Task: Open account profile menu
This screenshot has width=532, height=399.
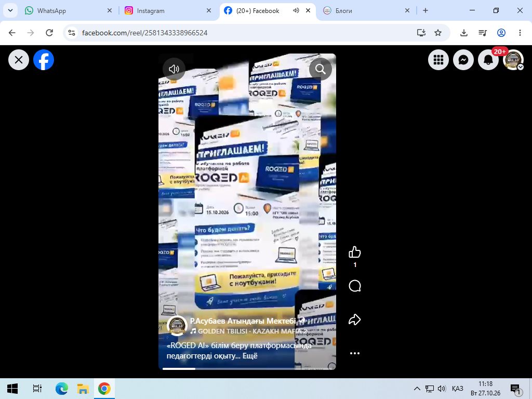Action: click(513, 60)
